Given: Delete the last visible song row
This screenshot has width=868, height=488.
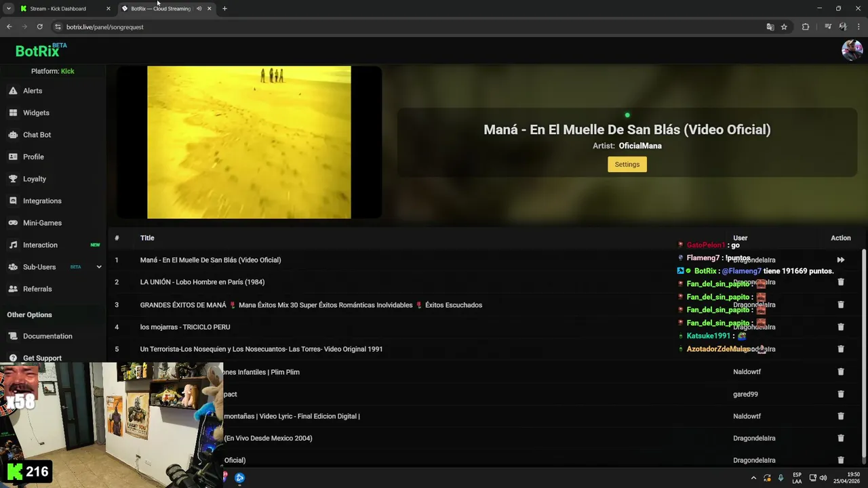Looking at the screenshot, I should pos(840,460).
